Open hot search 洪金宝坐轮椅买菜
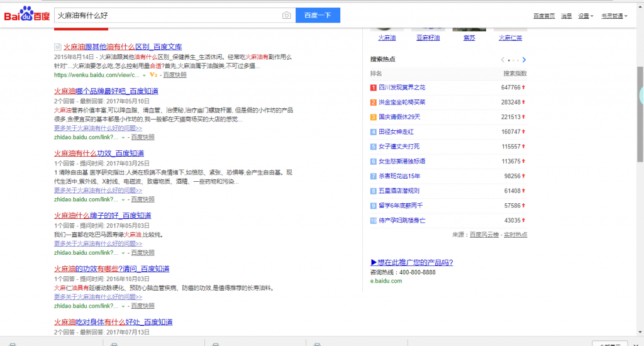 coord(402,103)
